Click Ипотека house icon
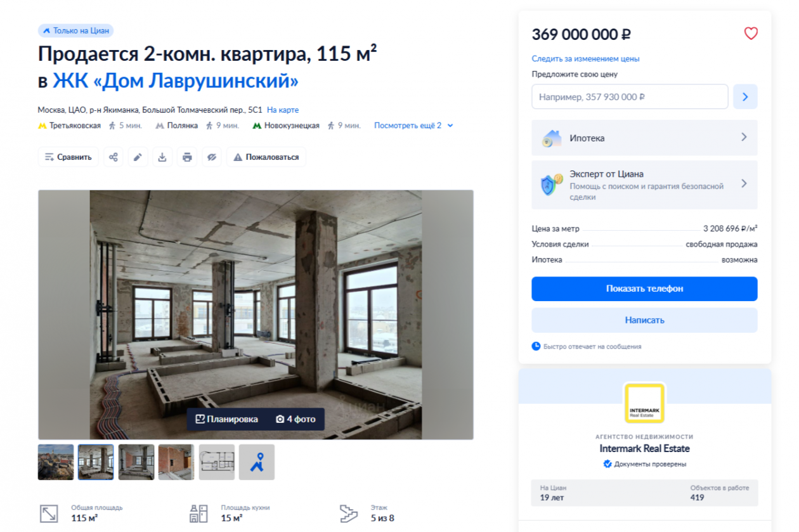This screenshot has width=799, height=532. point(551,138)
